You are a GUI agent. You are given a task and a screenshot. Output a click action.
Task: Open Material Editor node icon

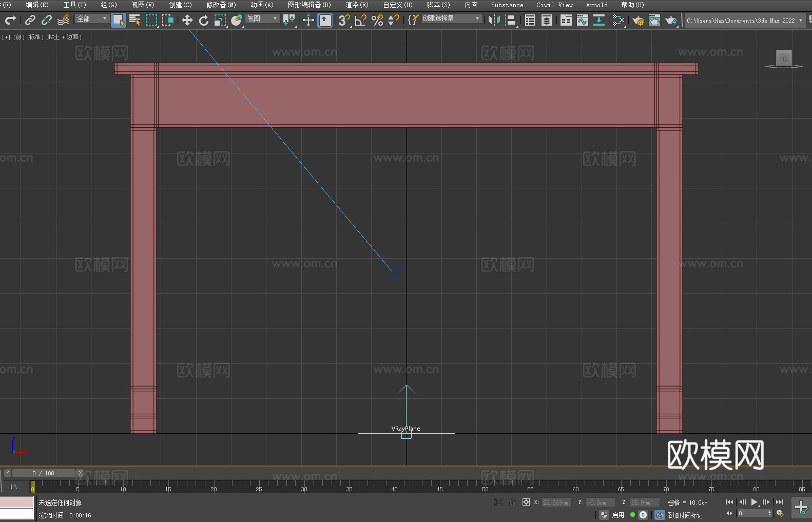pos(618,20)
